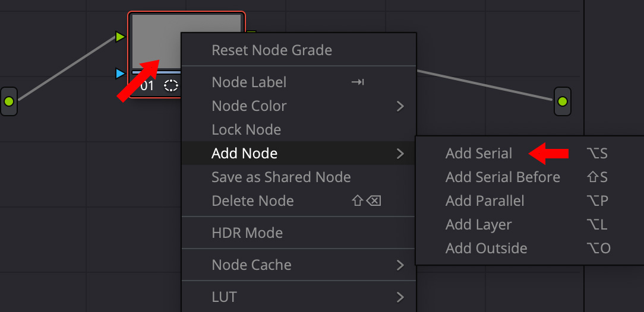
Task: Choose Save as Shared Node
Action: tap(281, 177)
